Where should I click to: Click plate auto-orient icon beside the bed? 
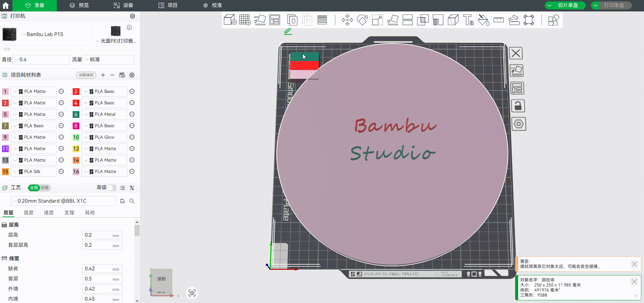click(x=517, y=71)
